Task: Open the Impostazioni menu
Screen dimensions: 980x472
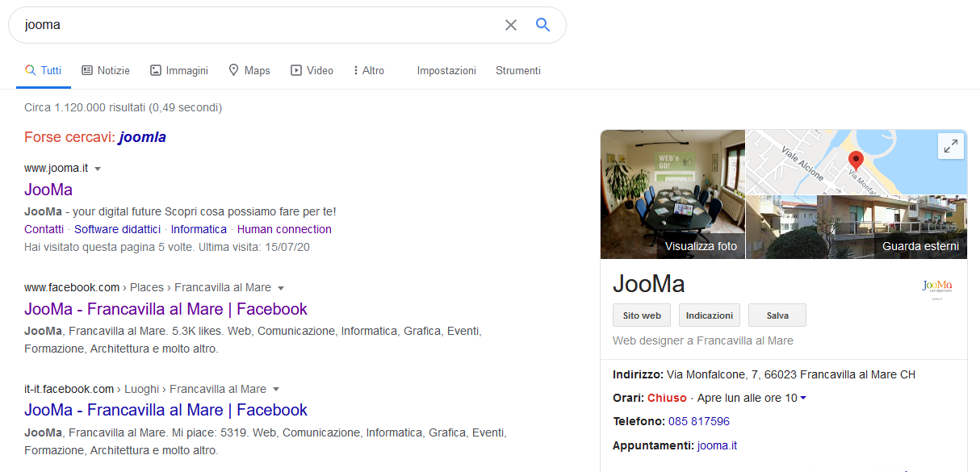Action: [446, 70]
